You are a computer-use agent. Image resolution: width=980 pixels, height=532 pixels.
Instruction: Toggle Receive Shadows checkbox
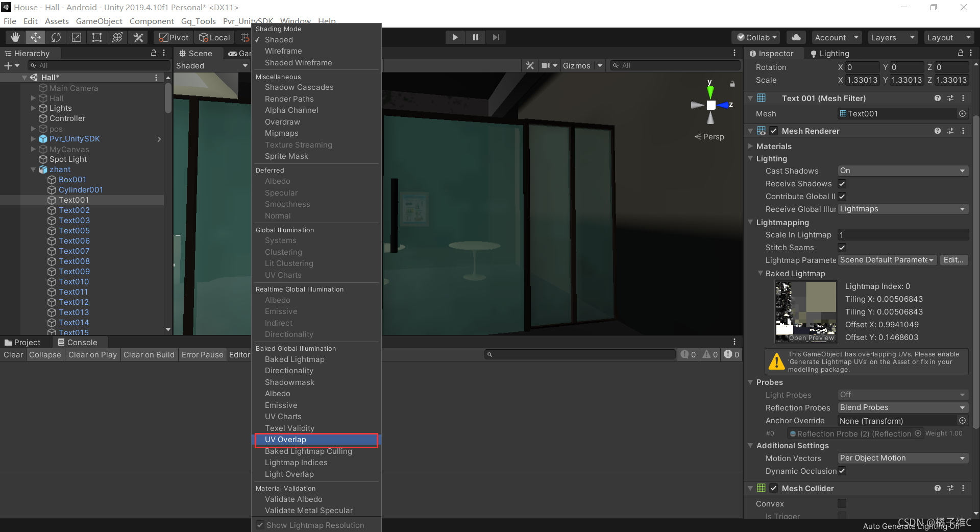click(x=842, y=184)
